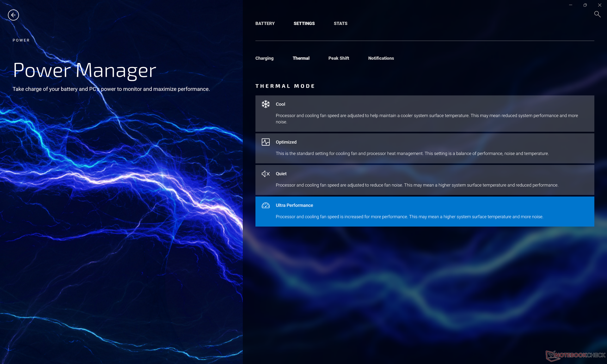The height and width of the screenshot is (364, 607).
Task: Open the Peak Shift sub-tab
Action: coord(339,58)
